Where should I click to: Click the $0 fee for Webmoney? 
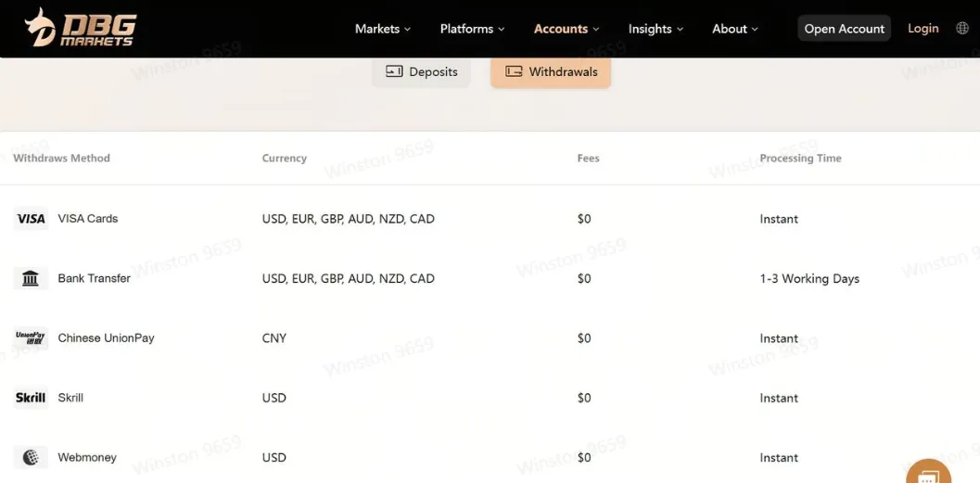[584, 458]
